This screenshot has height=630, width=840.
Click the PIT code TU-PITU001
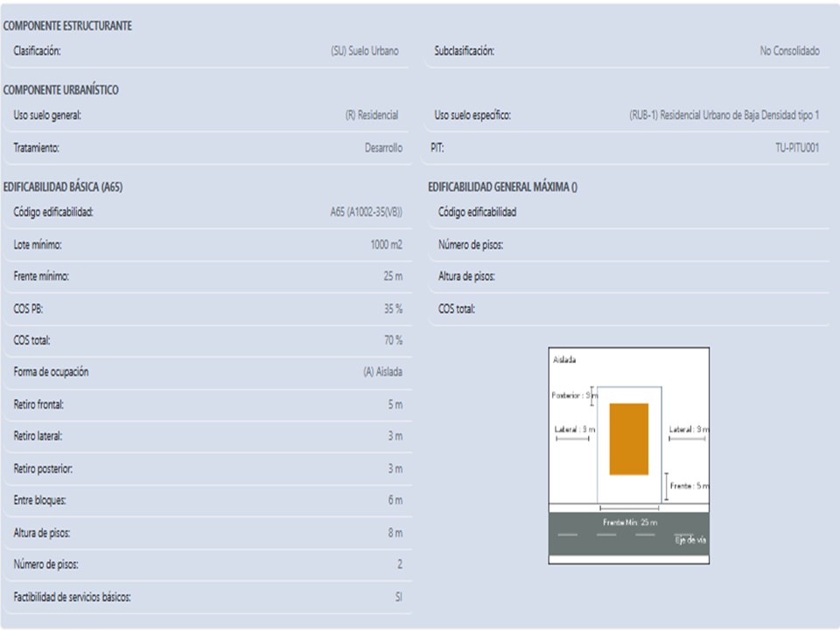tap(797, 148)
